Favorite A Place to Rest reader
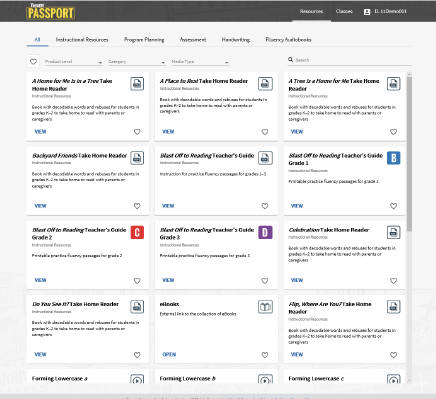 265,132
